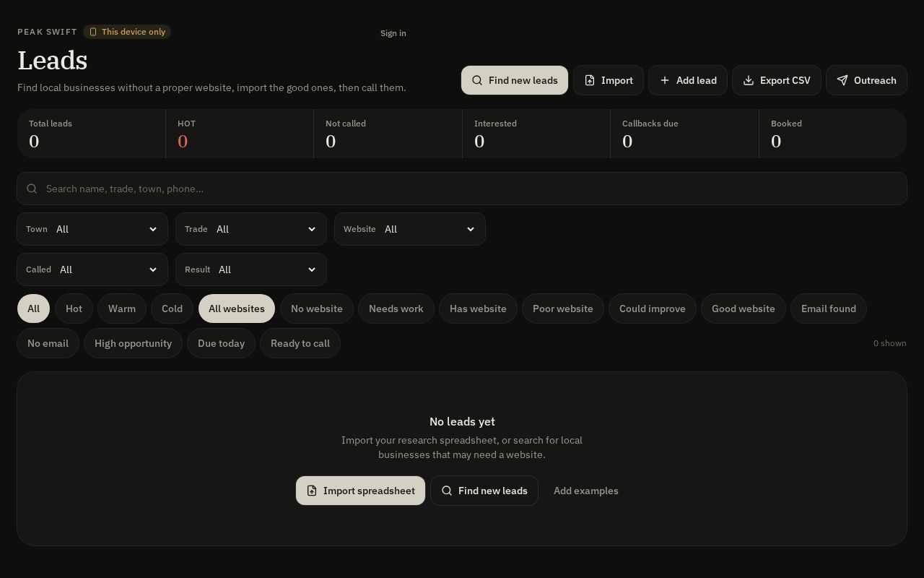Click the Total leads stat card
The image size is (924, 578).
(92, 134)
